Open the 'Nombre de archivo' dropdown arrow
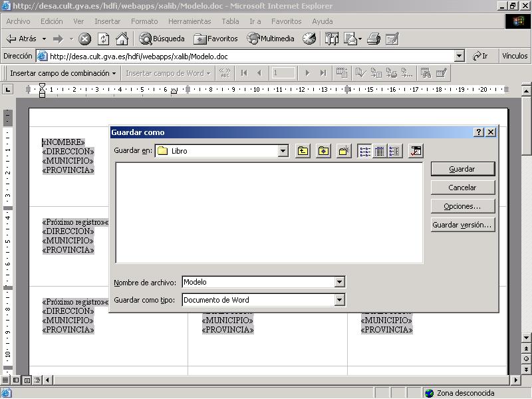The width and height of the screenshot is (532, 399). (x=340, y=282)
